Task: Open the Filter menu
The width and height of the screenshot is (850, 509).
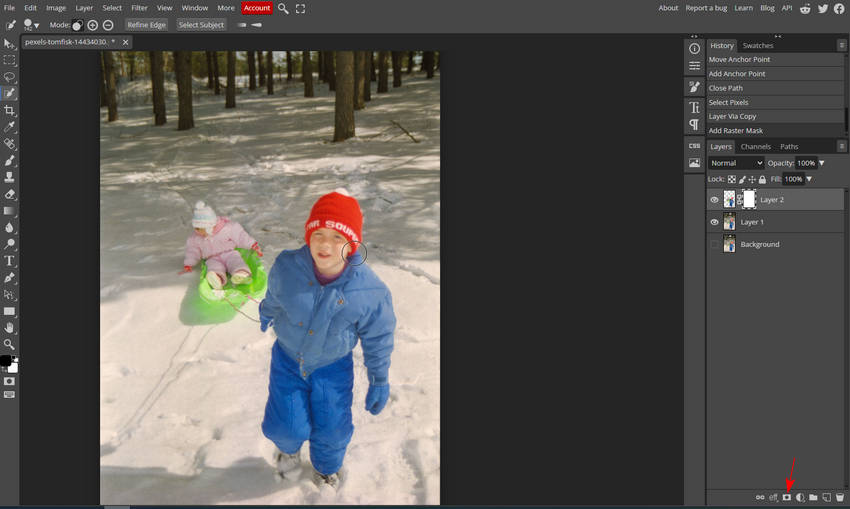Action: pos(139,8)
